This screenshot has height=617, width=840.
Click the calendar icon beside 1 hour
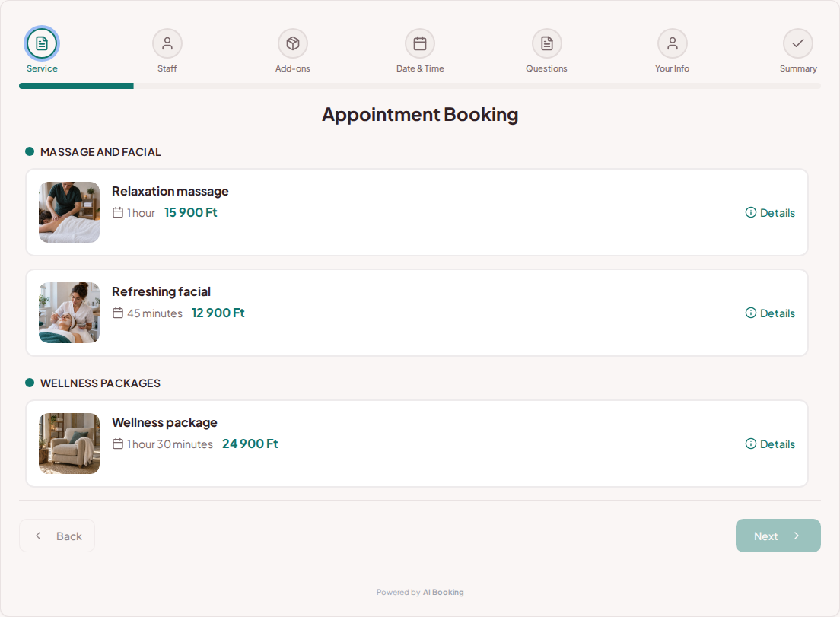coord(118,212)
